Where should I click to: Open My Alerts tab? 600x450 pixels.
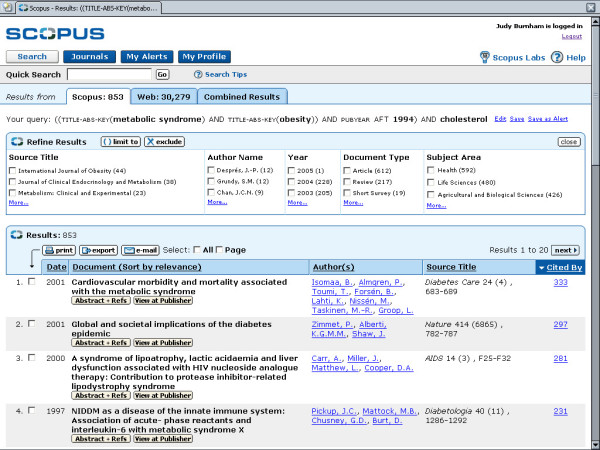[147, 57]
